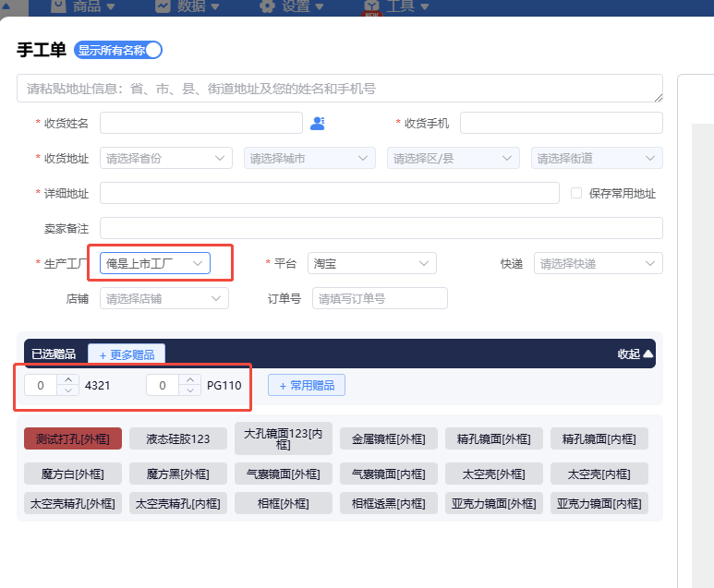The height and width of the screenshot is (588, 714).
Task: Check the 保存常用地址 checkbox
Action: click(x=576, y=193)
